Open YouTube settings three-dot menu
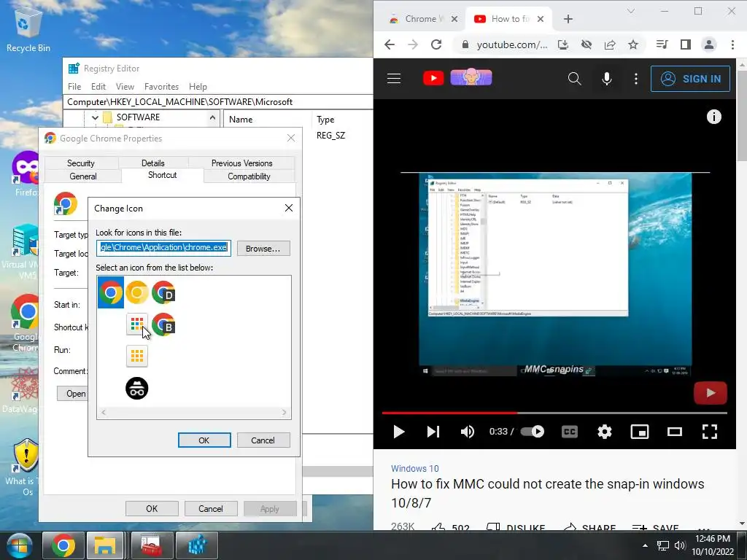 pos(636,79)
